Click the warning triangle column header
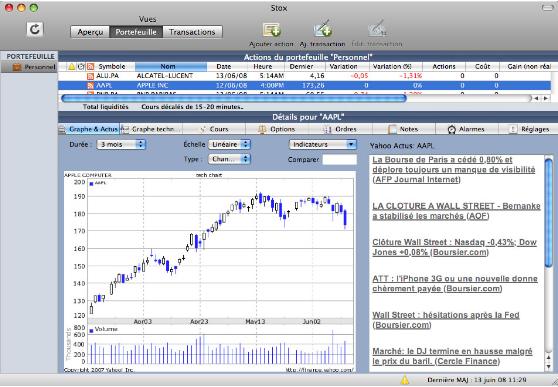The height and width of the screenshot is (387, 558). 72,67
